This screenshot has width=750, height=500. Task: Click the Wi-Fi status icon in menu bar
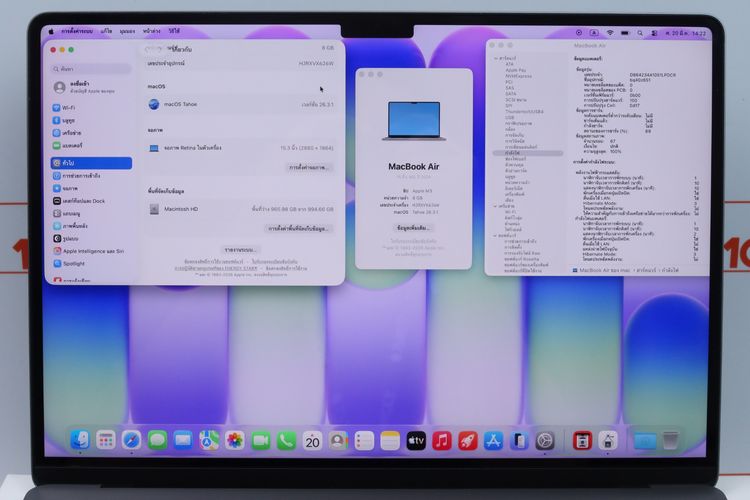point(610,33)
